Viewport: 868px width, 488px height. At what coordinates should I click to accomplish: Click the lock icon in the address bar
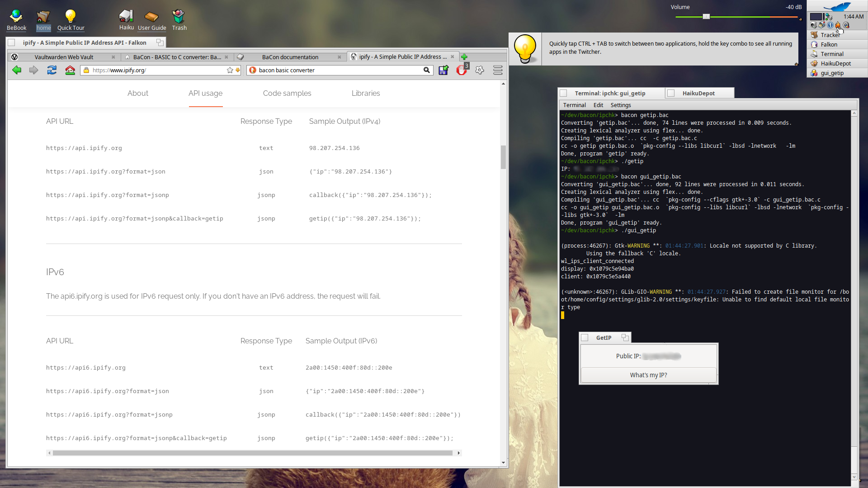pos(86,70)
